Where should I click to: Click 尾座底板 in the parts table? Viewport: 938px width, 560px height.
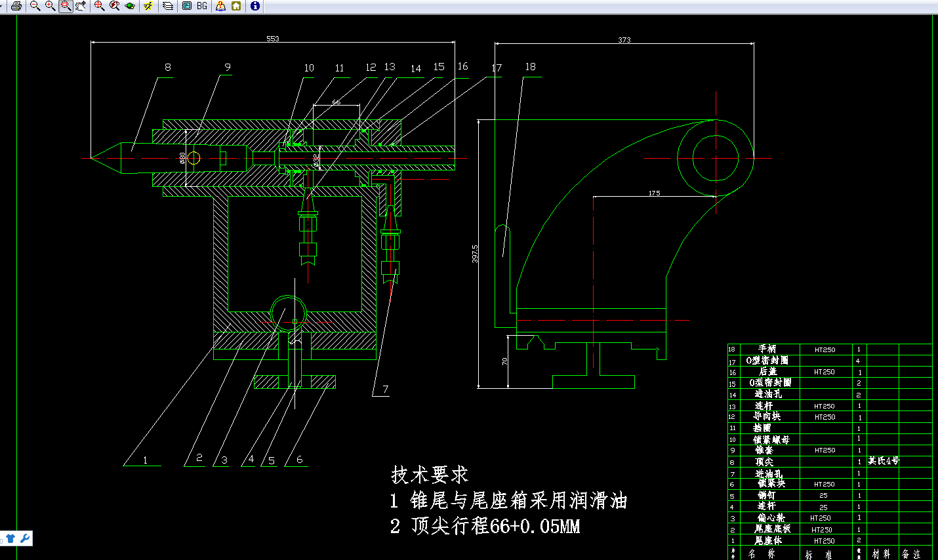[772, 529]
